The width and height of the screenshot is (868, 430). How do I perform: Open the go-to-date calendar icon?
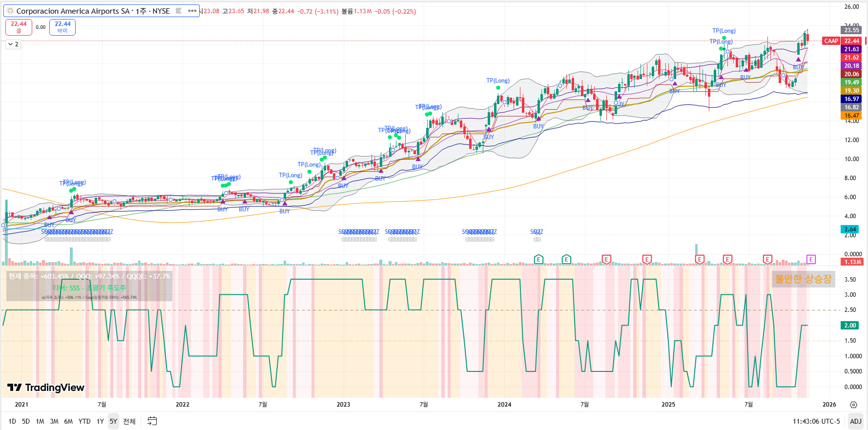[x=152, y=421]
